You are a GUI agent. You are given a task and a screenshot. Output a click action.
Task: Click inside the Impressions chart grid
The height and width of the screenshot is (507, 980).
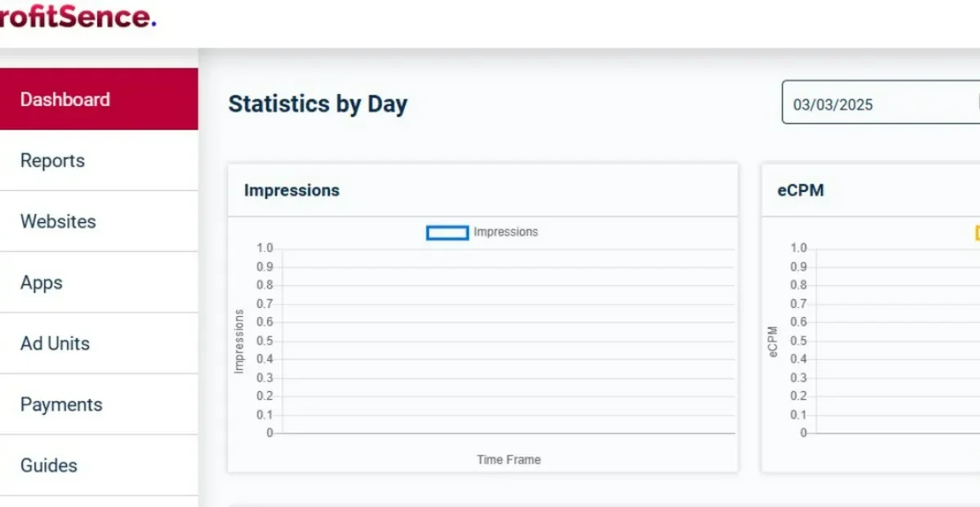coord(508,340)
